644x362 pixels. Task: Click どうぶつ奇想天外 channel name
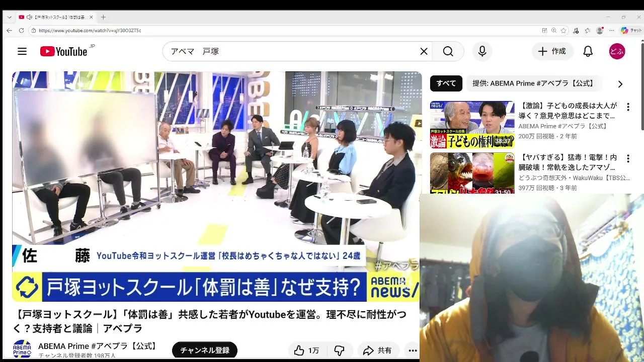coord(574,178)
